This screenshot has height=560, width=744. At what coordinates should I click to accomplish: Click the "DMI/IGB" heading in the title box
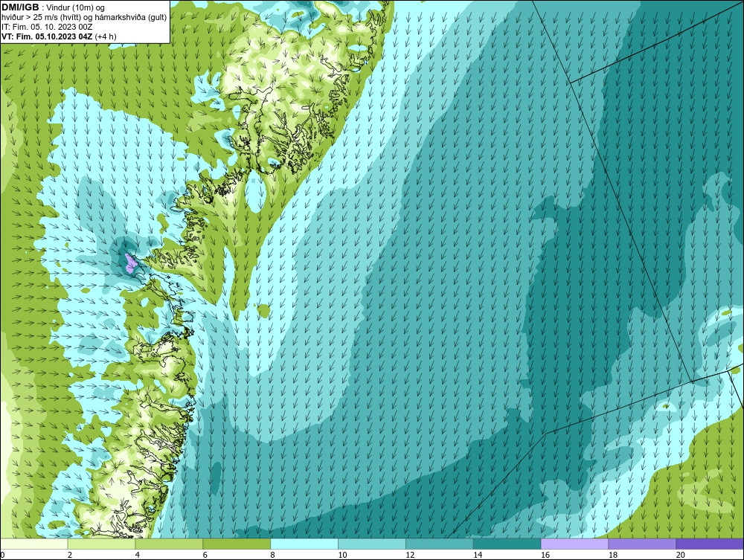20,7
